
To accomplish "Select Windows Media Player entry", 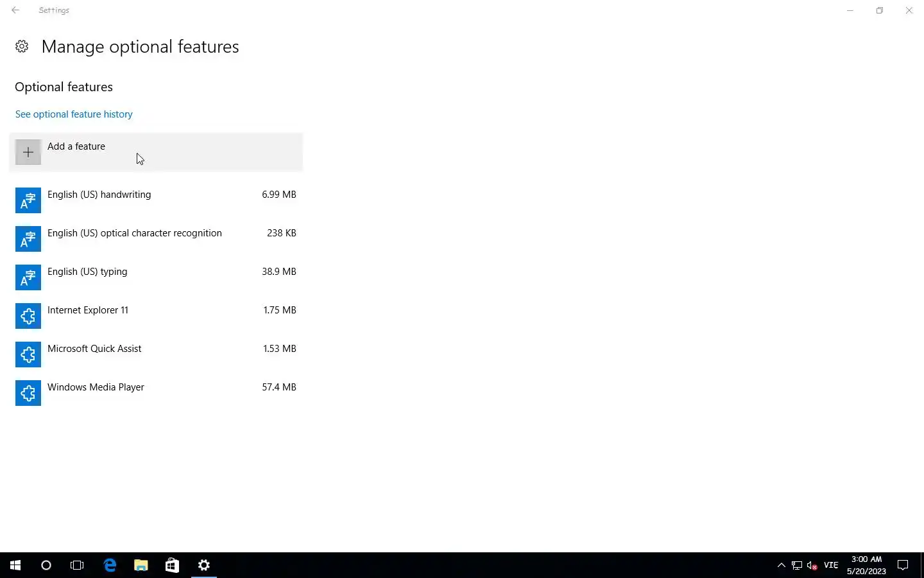I will [x=156, y=393].
